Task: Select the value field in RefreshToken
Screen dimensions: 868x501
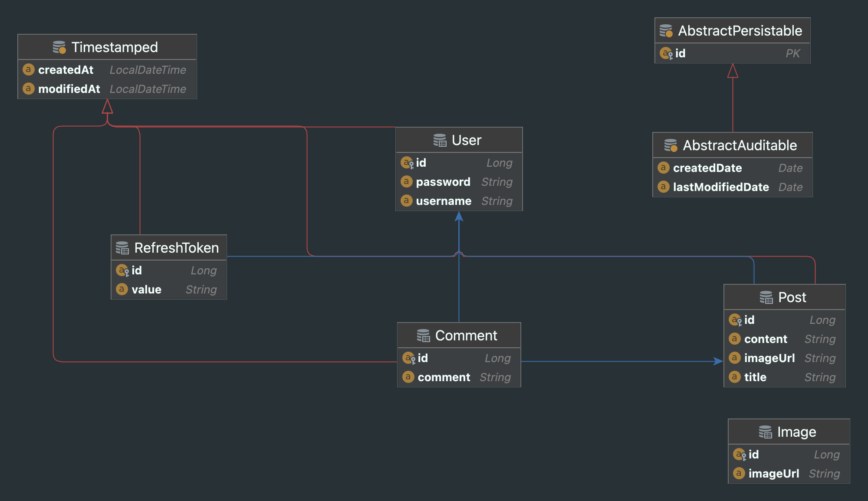Action: 146,290
